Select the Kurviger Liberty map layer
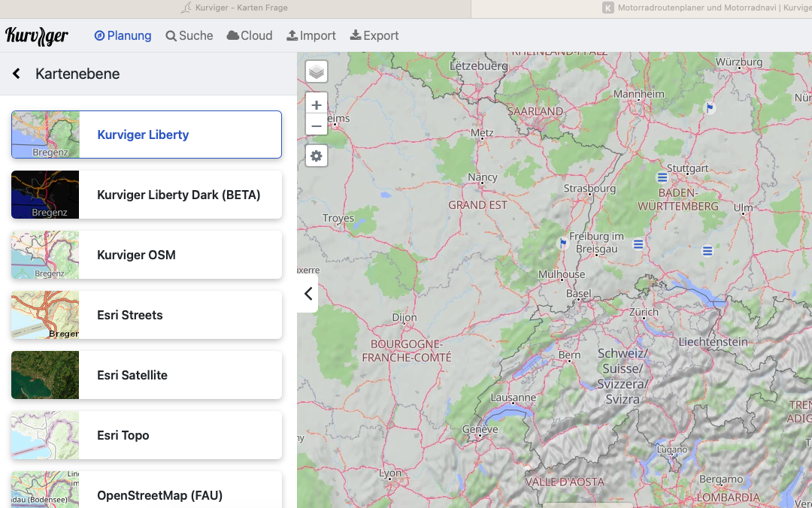Image resolution: width=812 pixels, height=508 pixels. click(147, 135)
